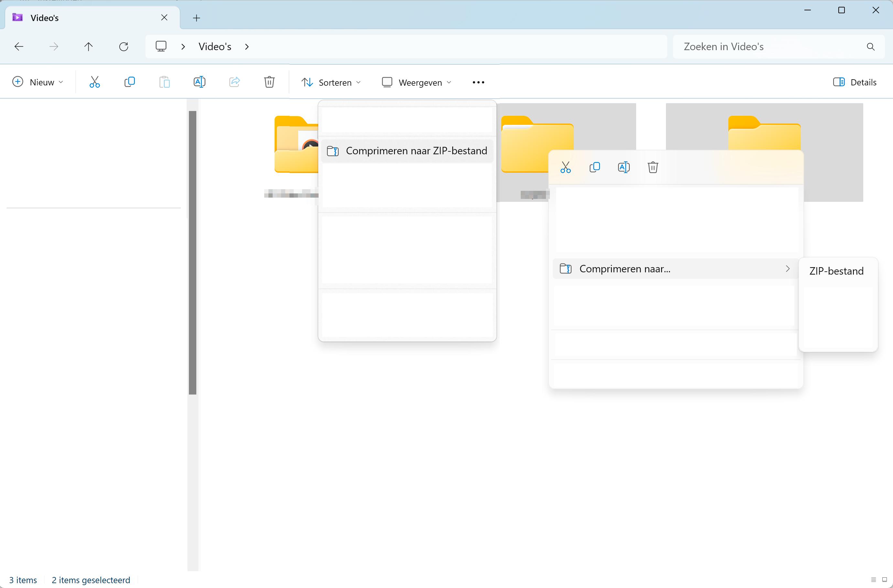Screen dimensions: 893x588
Task: Click the trash icon in context menu
Action: [x=653, y=167]
